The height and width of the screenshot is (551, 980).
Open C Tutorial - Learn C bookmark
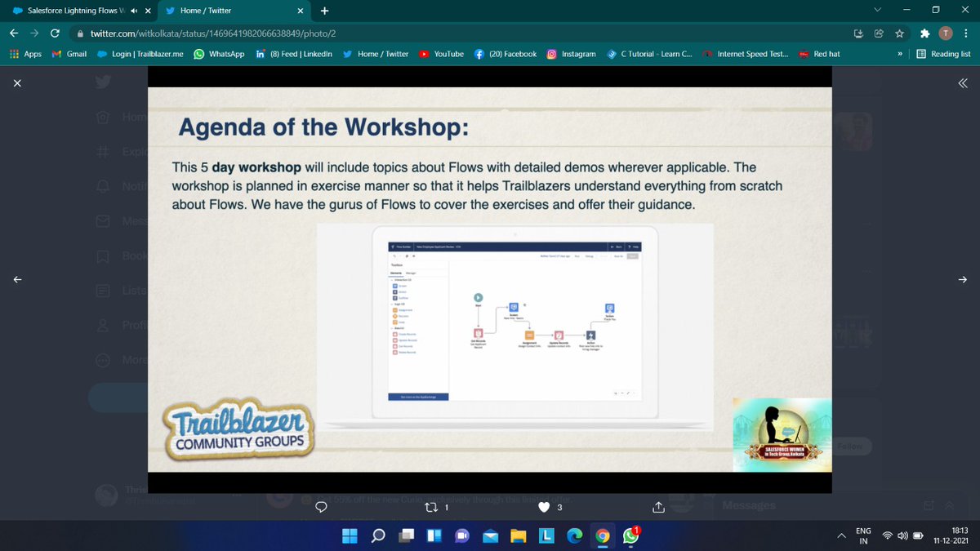pyautogui.click(x=649, y=54)
